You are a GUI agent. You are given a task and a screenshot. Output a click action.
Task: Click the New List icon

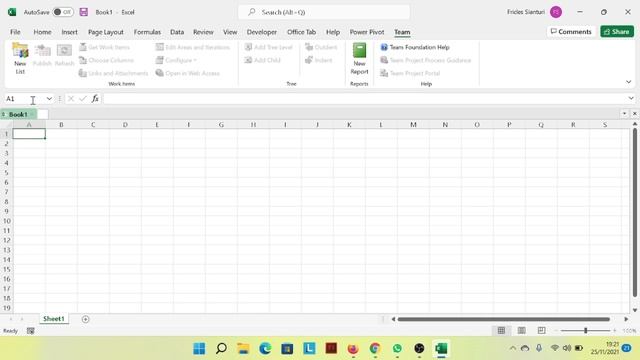pyautogui.click(x=20, y=58)
